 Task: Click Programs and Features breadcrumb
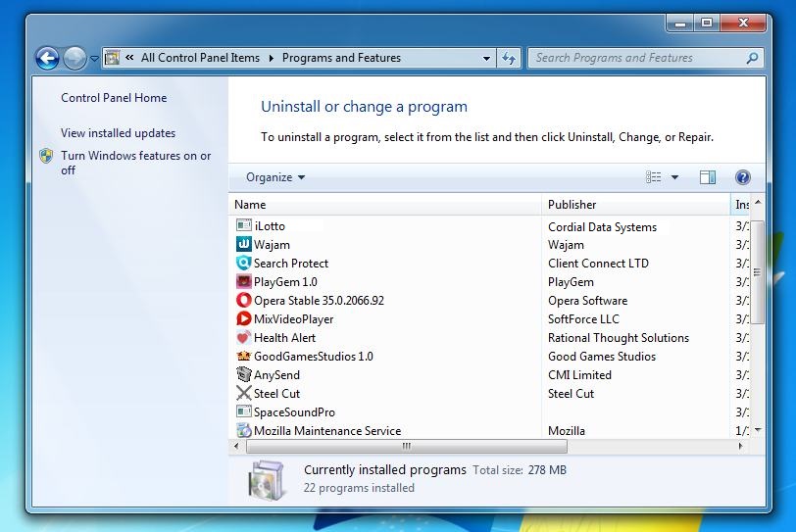point(342,58)
